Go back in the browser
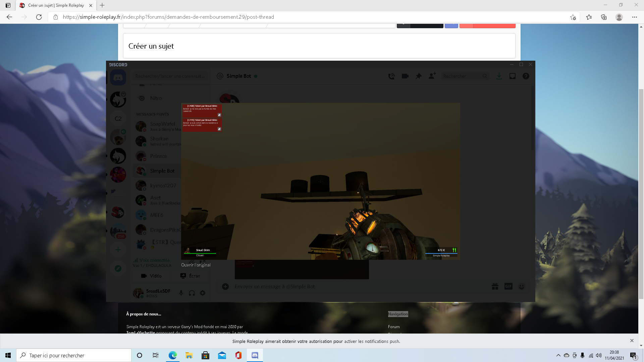 [9, 17]
